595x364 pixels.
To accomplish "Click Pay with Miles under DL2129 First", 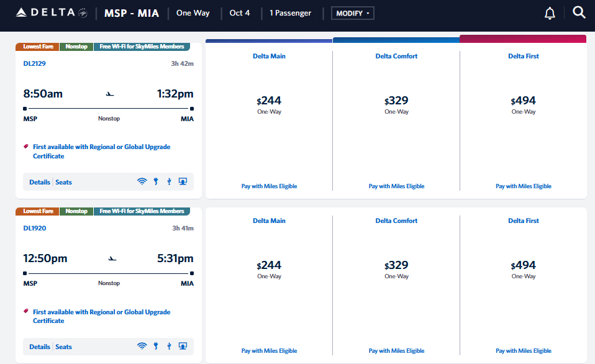I will [524, 186].
